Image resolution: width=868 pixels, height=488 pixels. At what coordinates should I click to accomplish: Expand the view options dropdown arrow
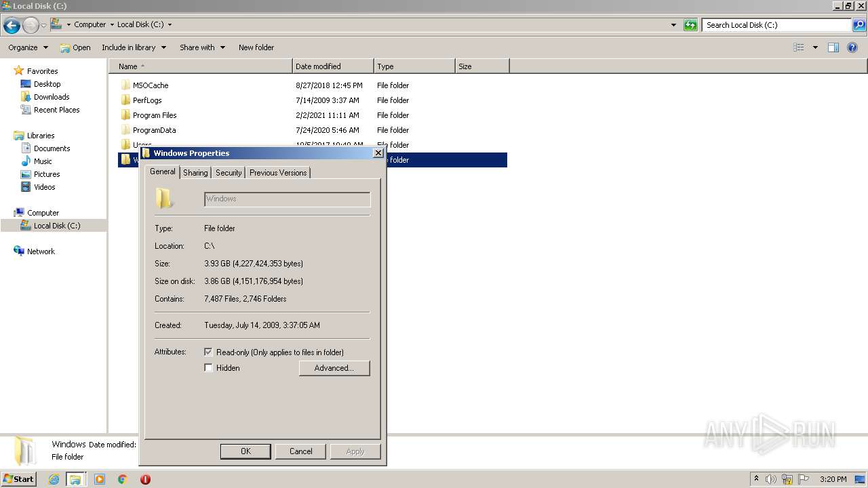pos(815,47)
